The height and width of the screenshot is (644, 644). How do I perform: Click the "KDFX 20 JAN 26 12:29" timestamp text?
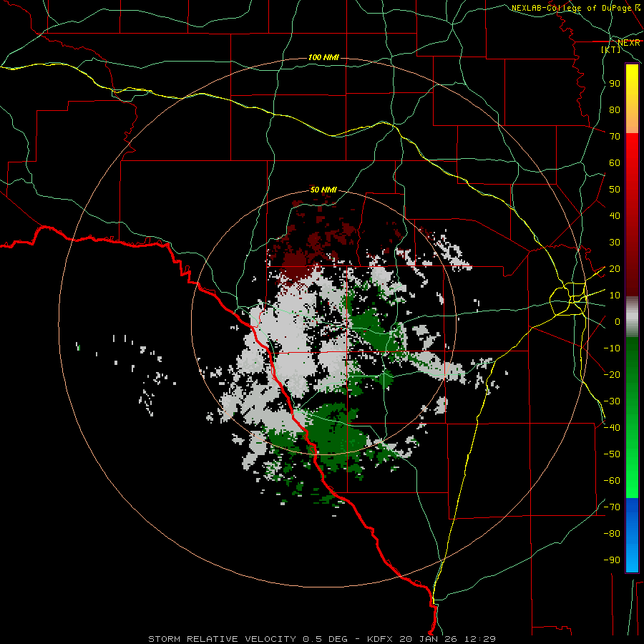[431, 639]
